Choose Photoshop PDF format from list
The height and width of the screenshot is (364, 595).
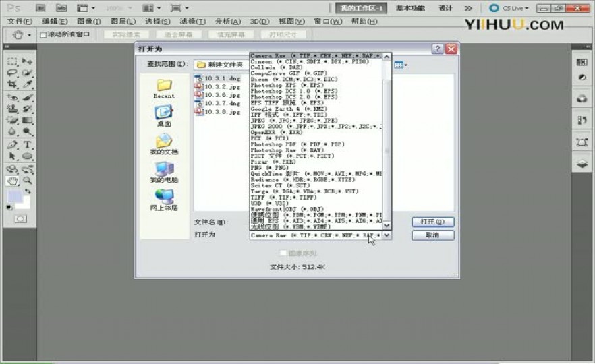tap(316, 144)
